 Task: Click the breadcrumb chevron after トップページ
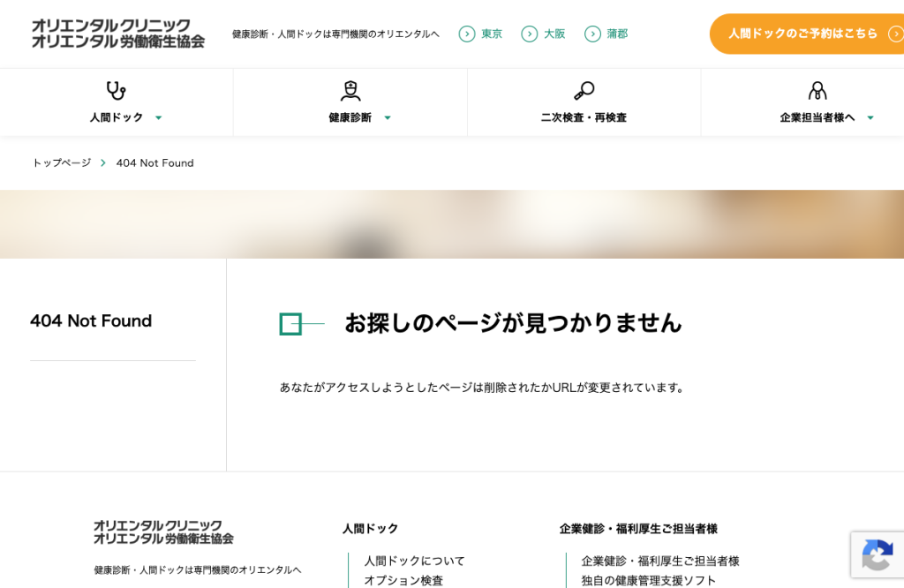point(103,163)
